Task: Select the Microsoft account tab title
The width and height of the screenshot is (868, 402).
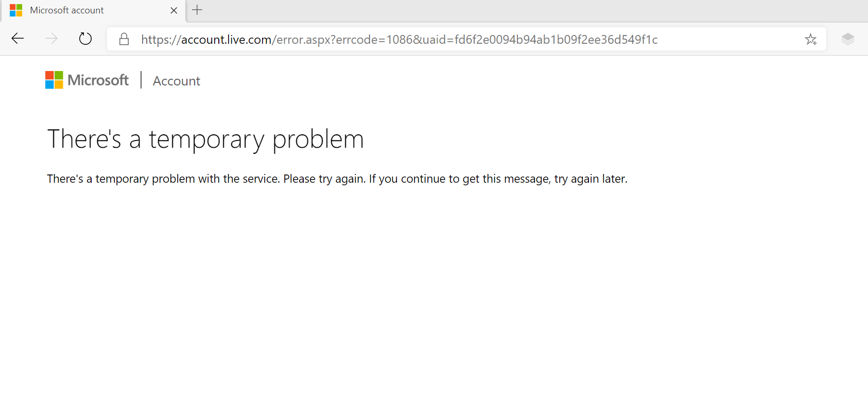Action: (67, 10)
